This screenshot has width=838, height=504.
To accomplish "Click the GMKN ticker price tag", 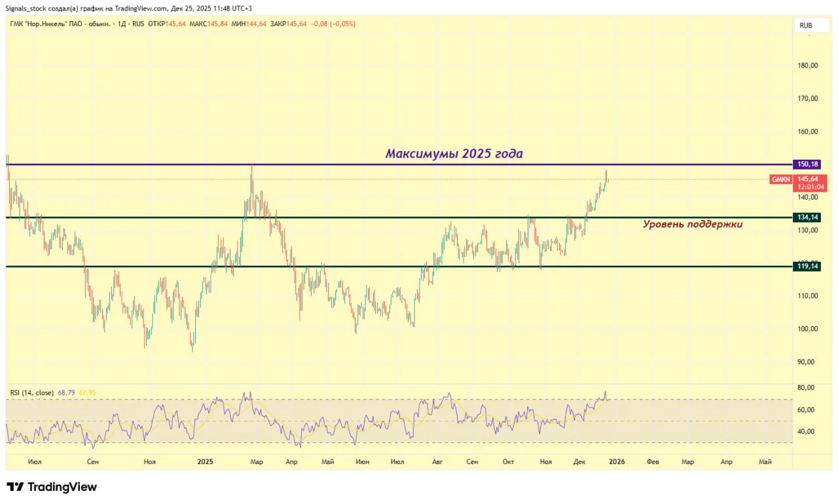I will 780,179.
